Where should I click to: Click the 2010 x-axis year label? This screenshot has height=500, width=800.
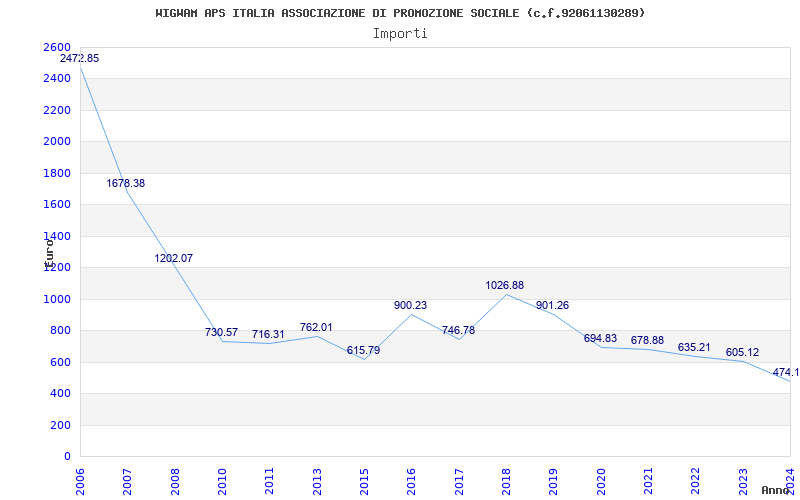[222, 481]
